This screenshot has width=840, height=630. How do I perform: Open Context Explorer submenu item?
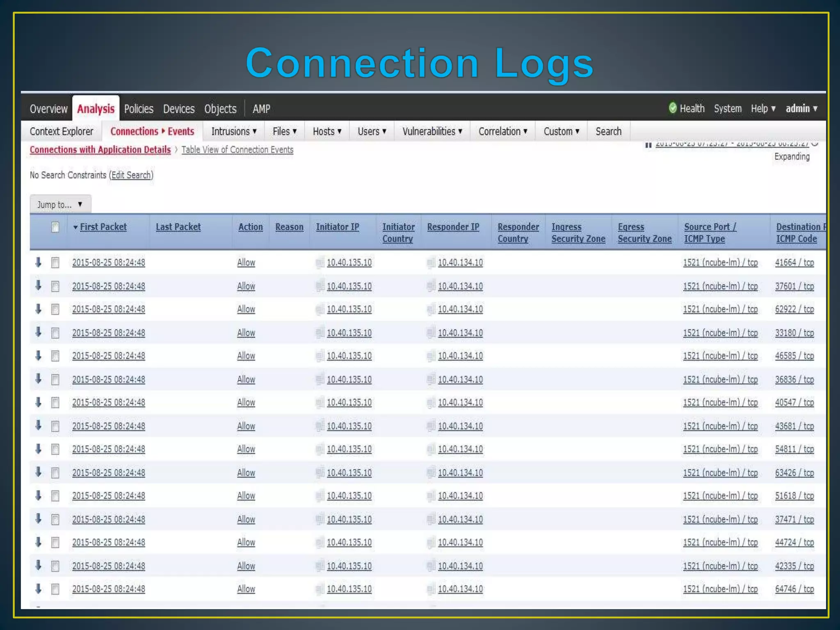(x=62, y=131)
